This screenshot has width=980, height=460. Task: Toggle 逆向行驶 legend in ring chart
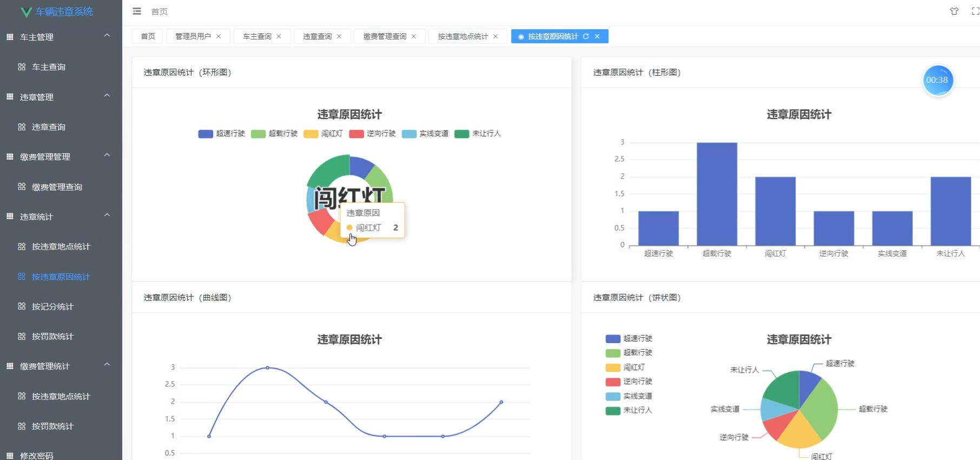(x=372, y=134)
